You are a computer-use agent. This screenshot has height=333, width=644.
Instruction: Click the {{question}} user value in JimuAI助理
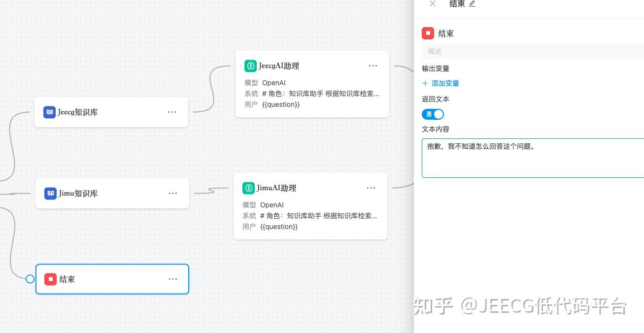(x=279, y=227)
